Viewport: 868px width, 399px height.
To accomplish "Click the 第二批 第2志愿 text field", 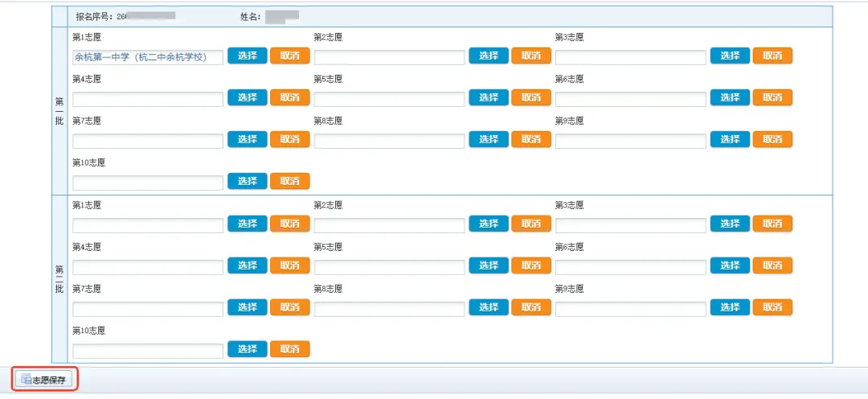I will click(389, 225).
